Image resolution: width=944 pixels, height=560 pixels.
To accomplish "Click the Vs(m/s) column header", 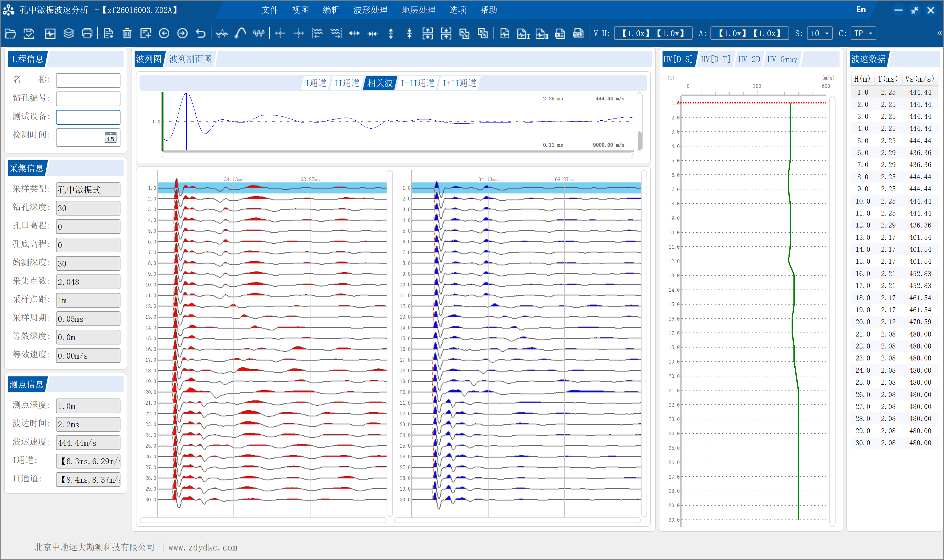I will [x=919, y=79].
